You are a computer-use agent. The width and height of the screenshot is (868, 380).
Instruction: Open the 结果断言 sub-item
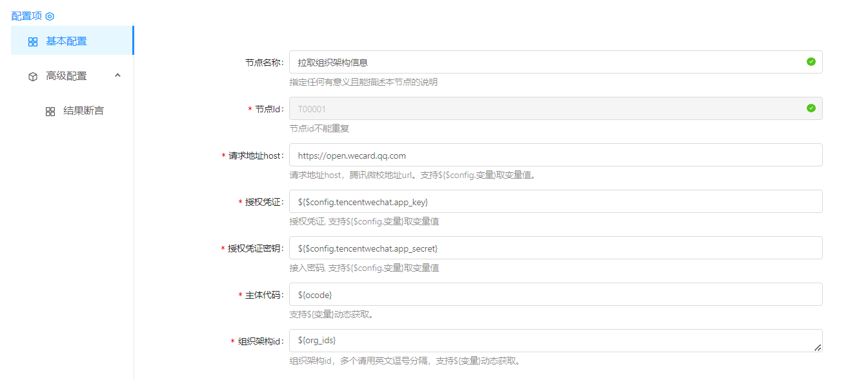[x=83, y=111]
